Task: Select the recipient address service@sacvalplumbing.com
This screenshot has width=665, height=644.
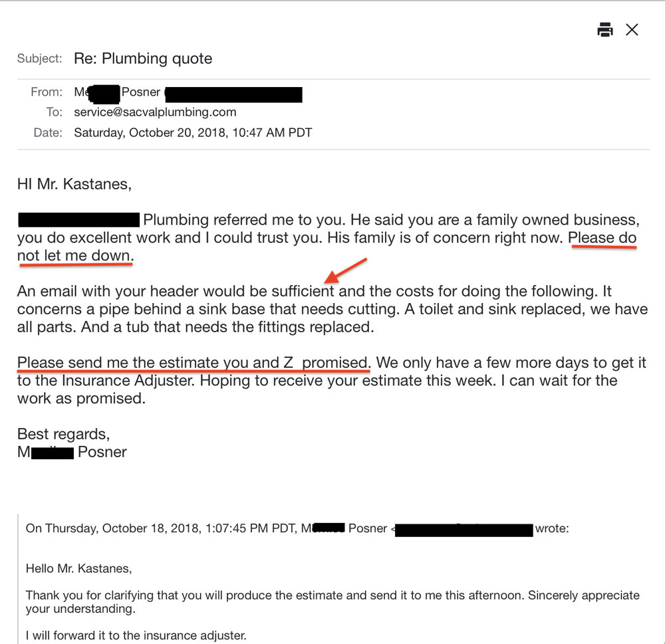Action: [x=155, y=112]
